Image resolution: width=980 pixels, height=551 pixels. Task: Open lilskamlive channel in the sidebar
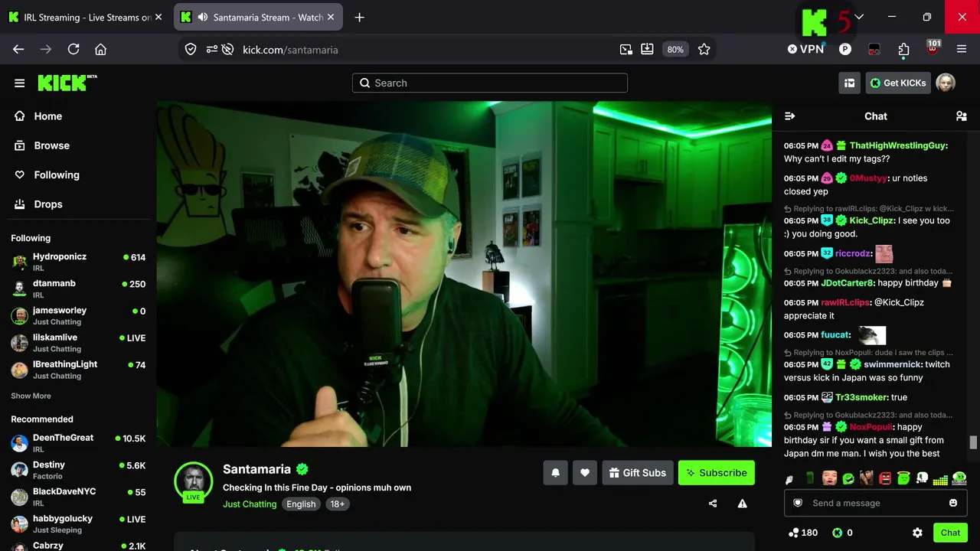tap(78, 342)
